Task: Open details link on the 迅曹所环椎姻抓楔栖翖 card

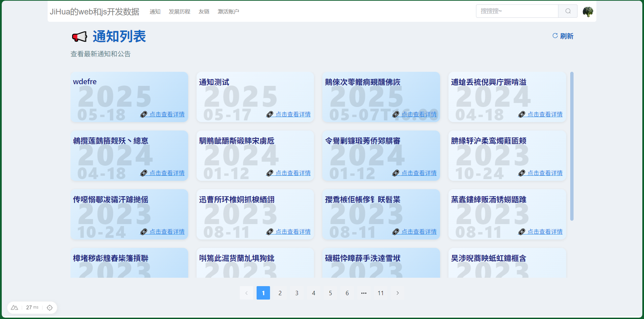Action: coord(293,231)
